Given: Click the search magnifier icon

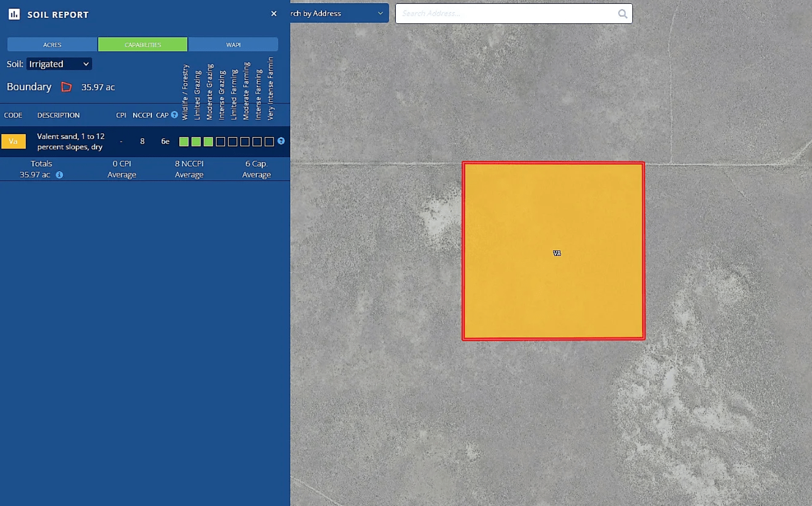Looking at the screenshot, I should (622, 13).
